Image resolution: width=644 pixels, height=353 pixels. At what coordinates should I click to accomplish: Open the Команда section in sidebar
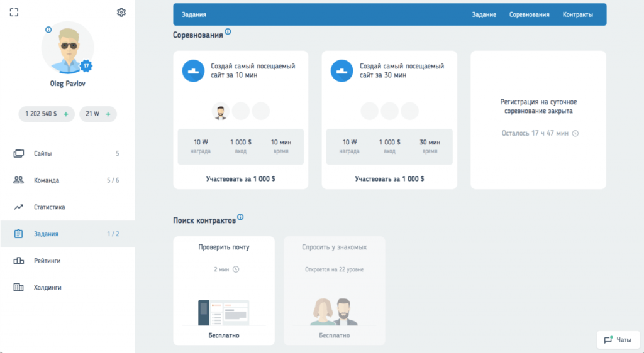coord(47,180)
